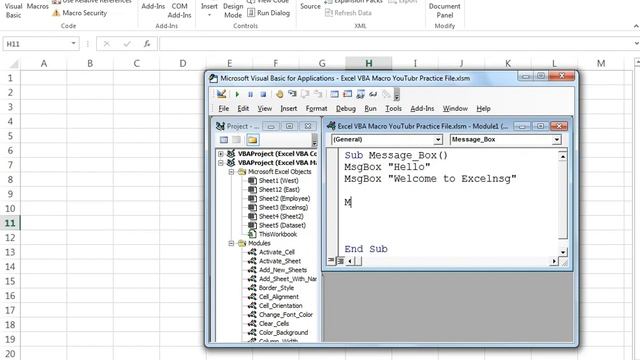The image size is (640, 360).
Task: Open the (General) object dropdown
Action: point(438,140)
